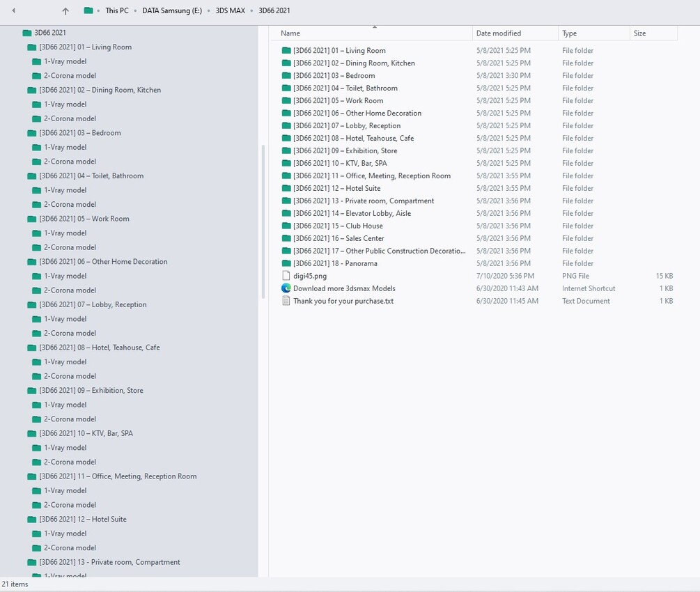Select 08 – Hotel, Teahouse, Cafe in the file list
700x592 pixels.
pyautogui.click(x=354, y=138)
